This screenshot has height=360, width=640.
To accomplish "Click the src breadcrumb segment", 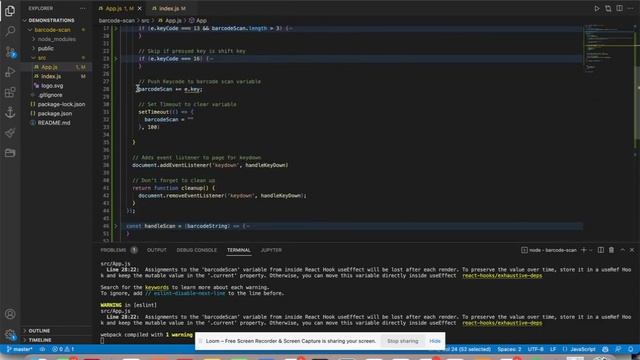I will [x=145, y=20].
